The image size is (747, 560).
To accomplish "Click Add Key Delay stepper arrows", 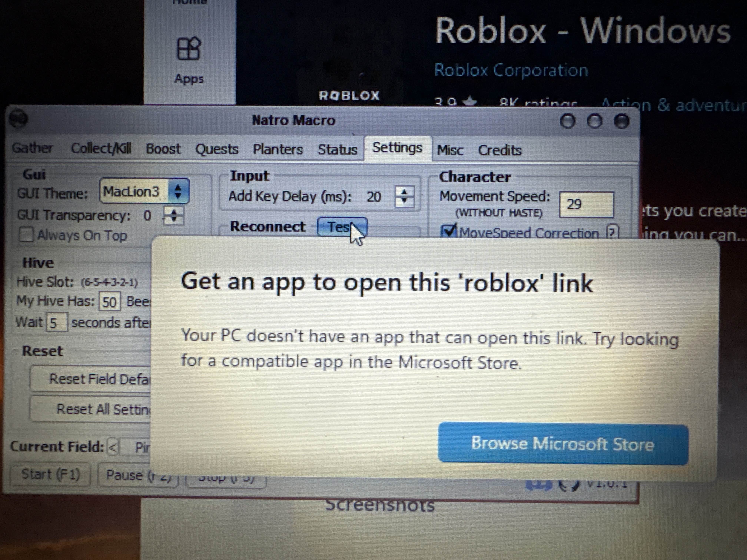I will pos(404,196).
